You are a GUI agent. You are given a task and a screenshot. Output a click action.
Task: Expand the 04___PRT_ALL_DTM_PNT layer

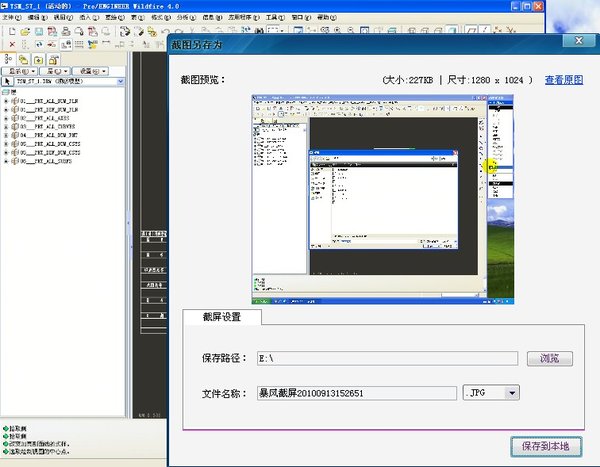click(6, 135)
